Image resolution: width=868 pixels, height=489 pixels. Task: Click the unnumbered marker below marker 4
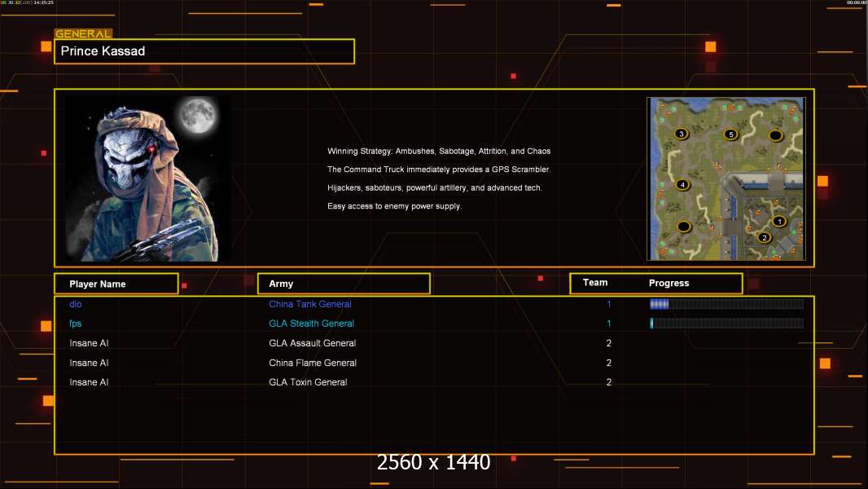point(684,226)
